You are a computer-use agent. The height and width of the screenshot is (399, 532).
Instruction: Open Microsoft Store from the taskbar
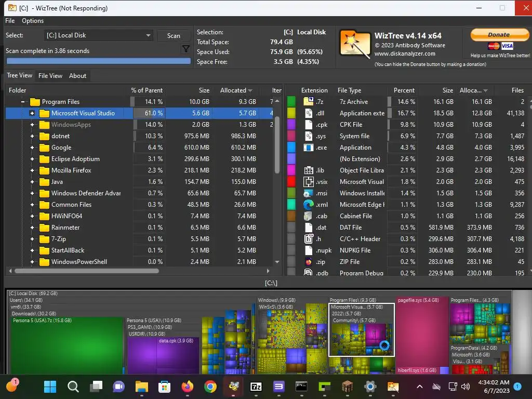[x=164, y=387]
